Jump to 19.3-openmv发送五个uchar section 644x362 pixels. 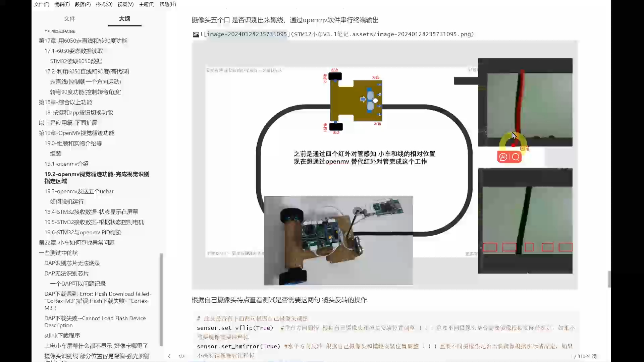click(x=79, y=191)
